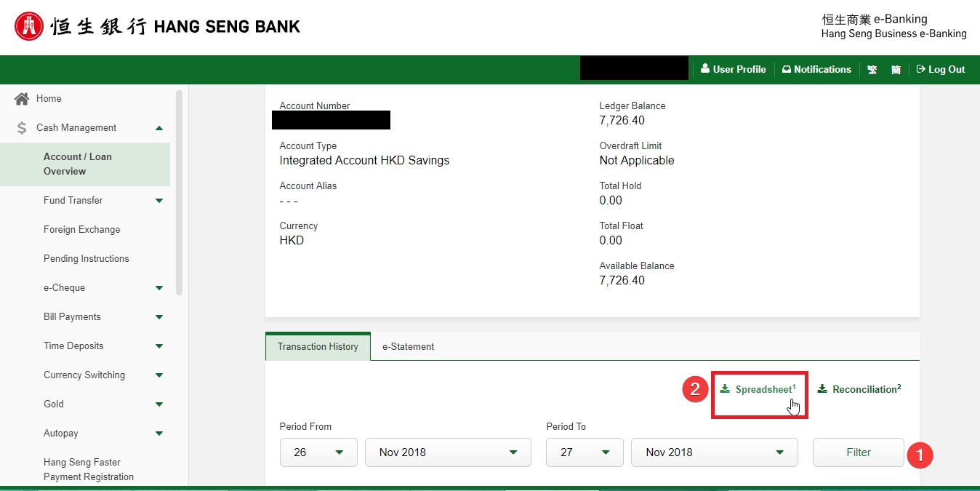Log out of e-Banking
Viewport: 980px width, 491px height.
pyautogui.click(x=940, y=70)
